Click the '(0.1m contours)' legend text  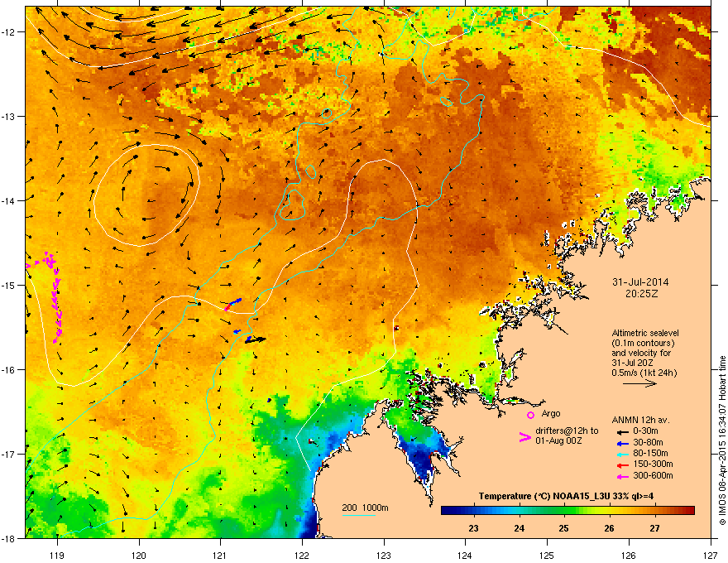(x=643, y=343)
